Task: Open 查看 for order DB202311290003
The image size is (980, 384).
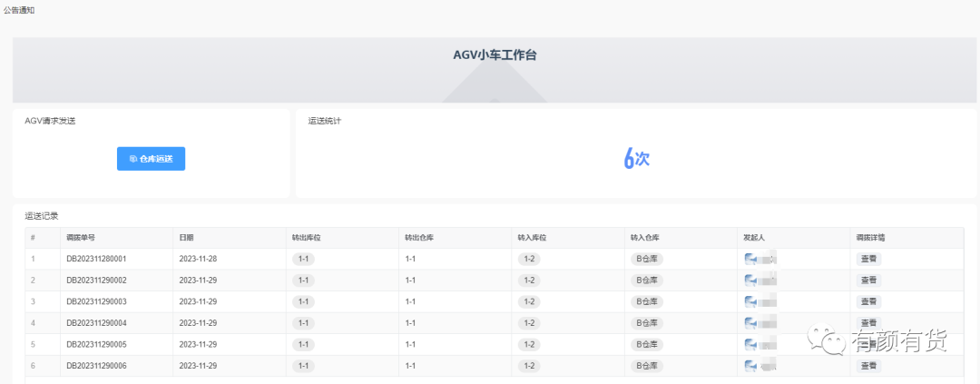Action: pos(868,301)
